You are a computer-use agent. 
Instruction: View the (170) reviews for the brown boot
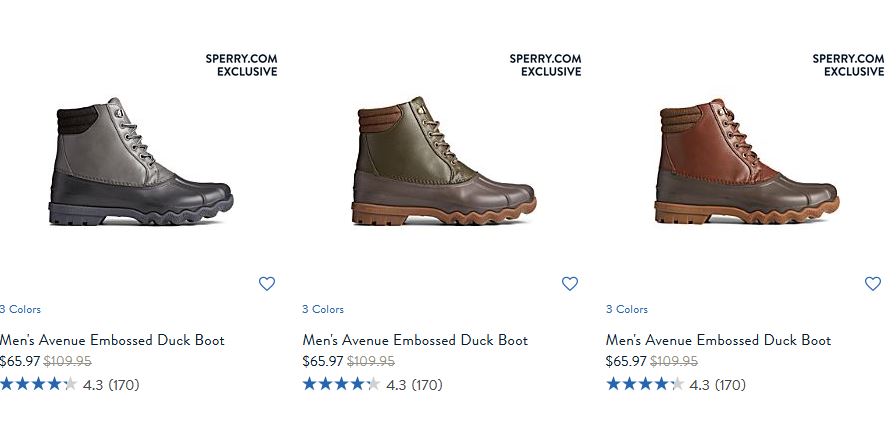tap(730, 385)
